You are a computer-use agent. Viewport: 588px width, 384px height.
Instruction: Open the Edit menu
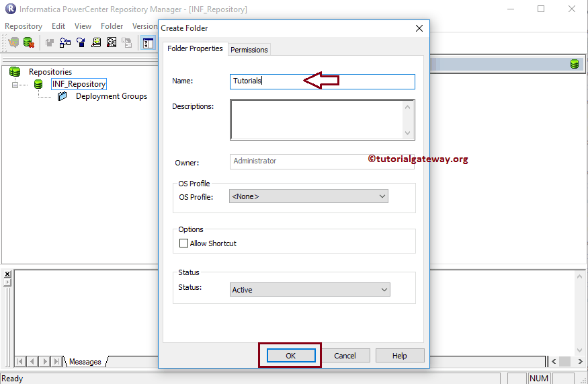(x=58, y=26)
